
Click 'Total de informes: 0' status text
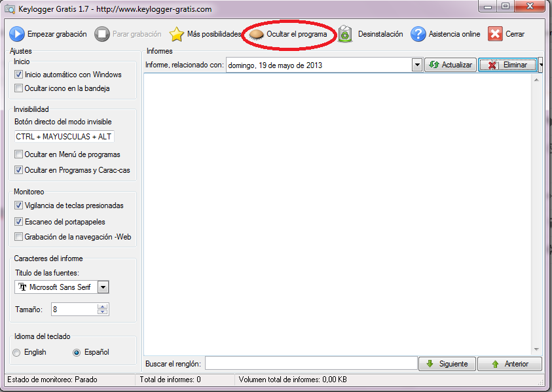tap(170, 380)
